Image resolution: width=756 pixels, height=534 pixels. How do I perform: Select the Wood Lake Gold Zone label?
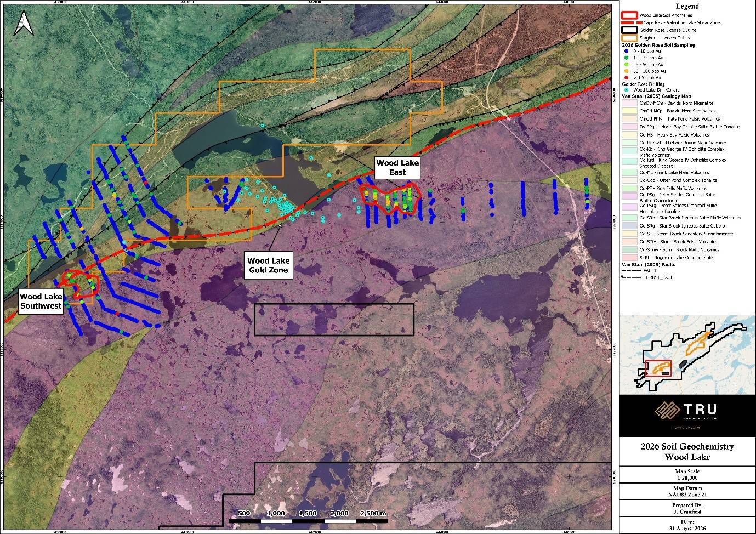tap(269, 265)
